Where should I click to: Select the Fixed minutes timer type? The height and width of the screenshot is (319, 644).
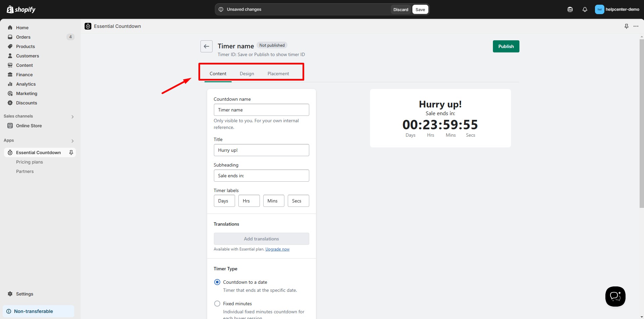pos(217,304)
